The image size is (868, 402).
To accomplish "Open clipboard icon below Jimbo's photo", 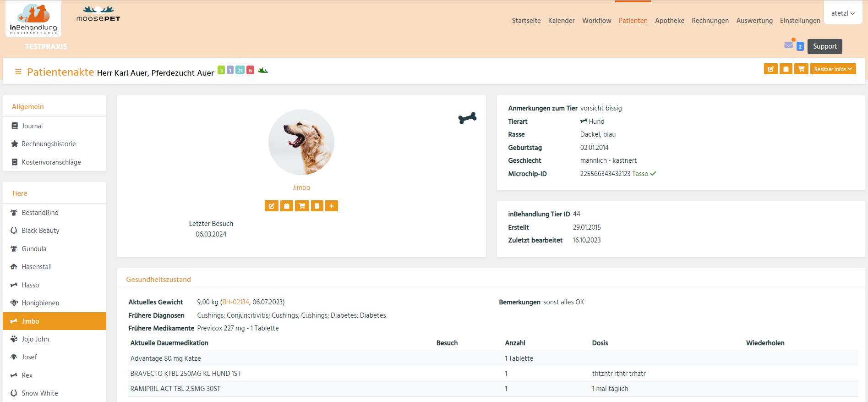I will pos(317,206).
